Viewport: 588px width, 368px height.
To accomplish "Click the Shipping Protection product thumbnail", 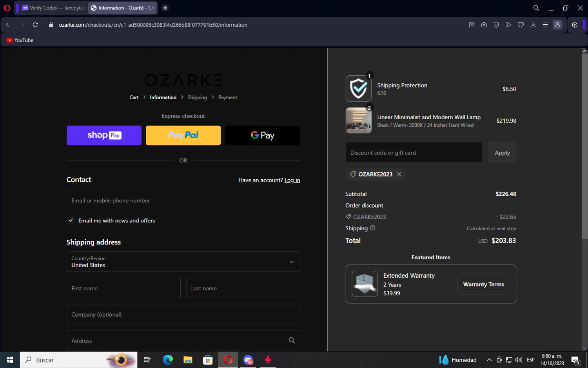I will 359,89.
